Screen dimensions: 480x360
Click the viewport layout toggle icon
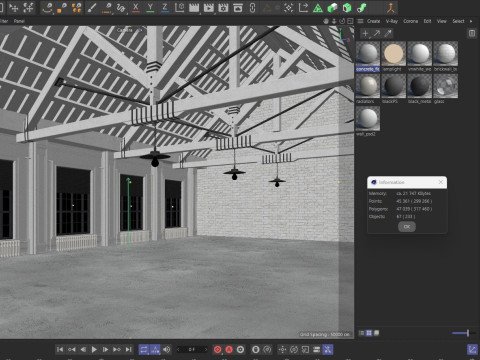click(350, 21)
